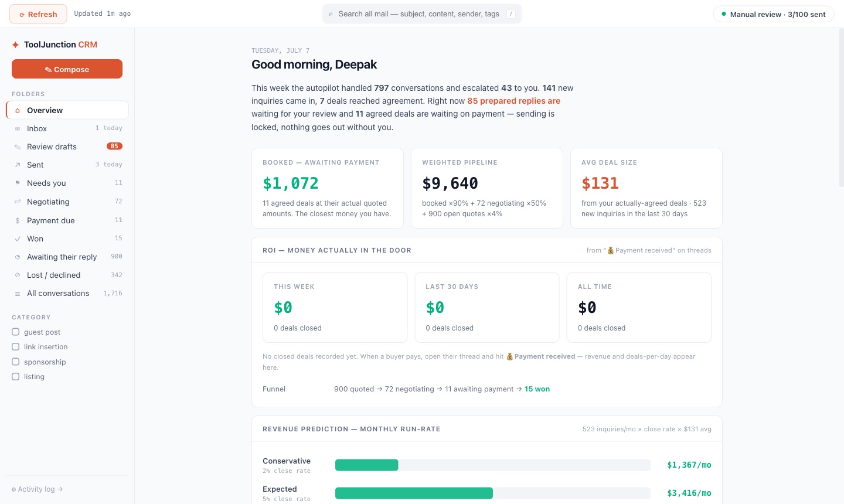Click the Review drafts pencil icon

pyautogui.click(x=18, y=147)
